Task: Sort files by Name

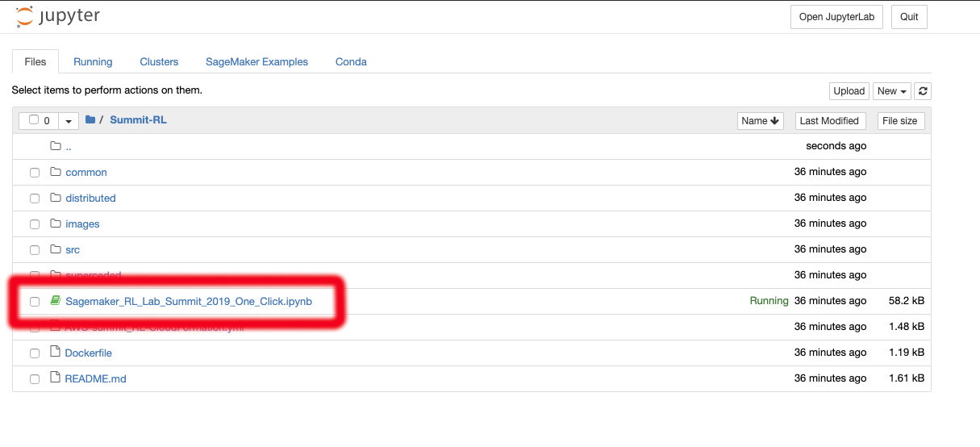Action: [761, 121]
